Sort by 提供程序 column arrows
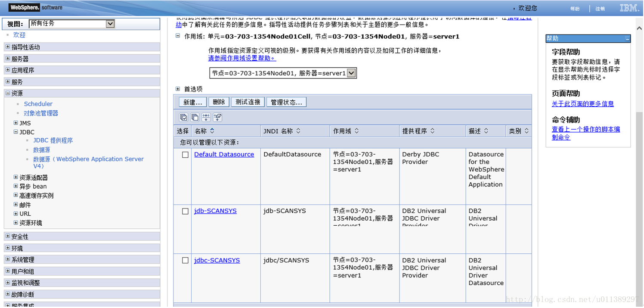 [432, 131]
